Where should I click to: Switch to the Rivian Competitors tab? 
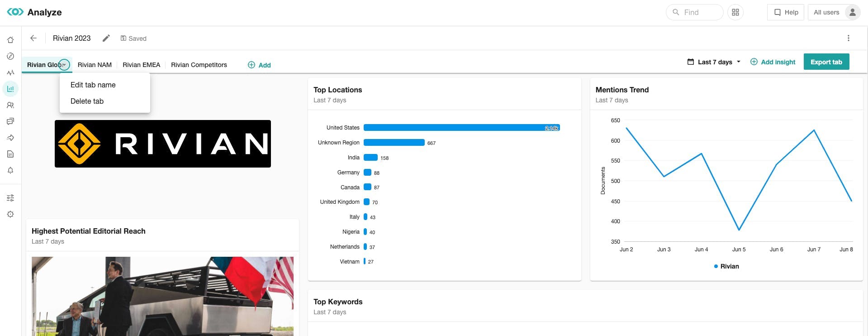tap(199, 65)
